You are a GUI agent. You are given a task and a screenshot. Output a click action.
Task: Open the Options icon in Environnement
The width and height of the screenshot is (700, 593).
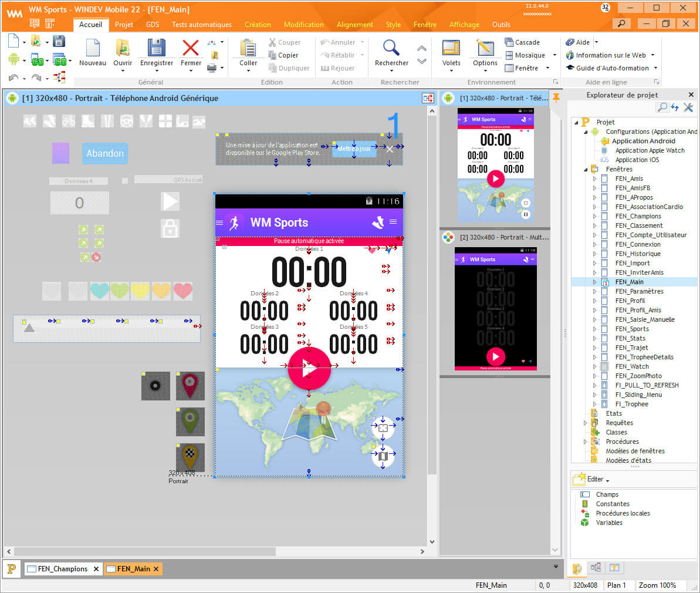coord(485,48)
